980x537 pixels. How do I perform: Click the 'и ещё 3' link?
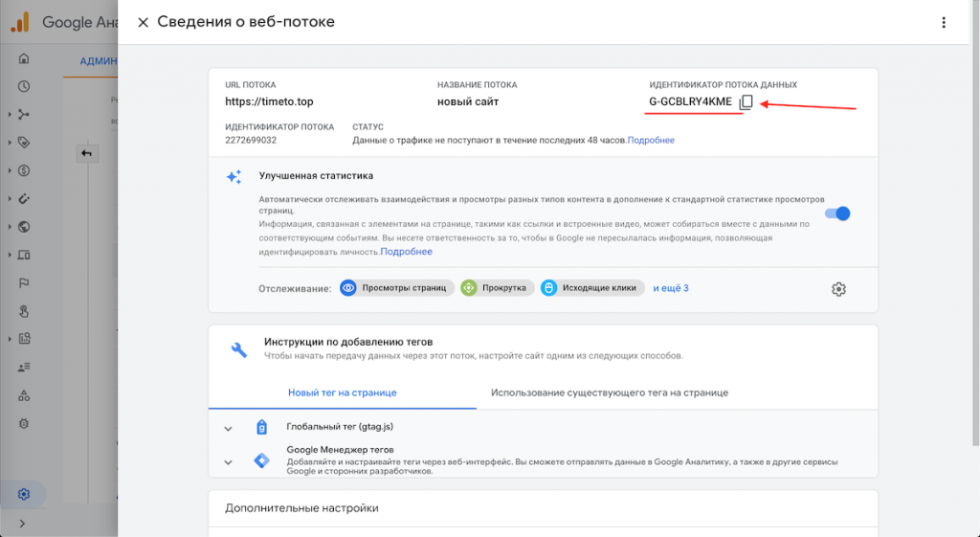point(671,288)
